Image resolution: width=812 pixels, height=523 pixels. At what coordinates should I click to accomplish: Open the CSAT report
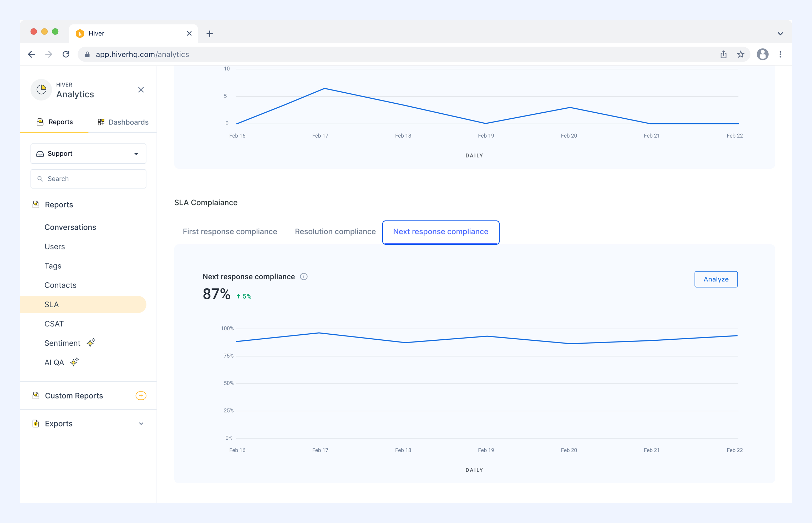(54, 324)
